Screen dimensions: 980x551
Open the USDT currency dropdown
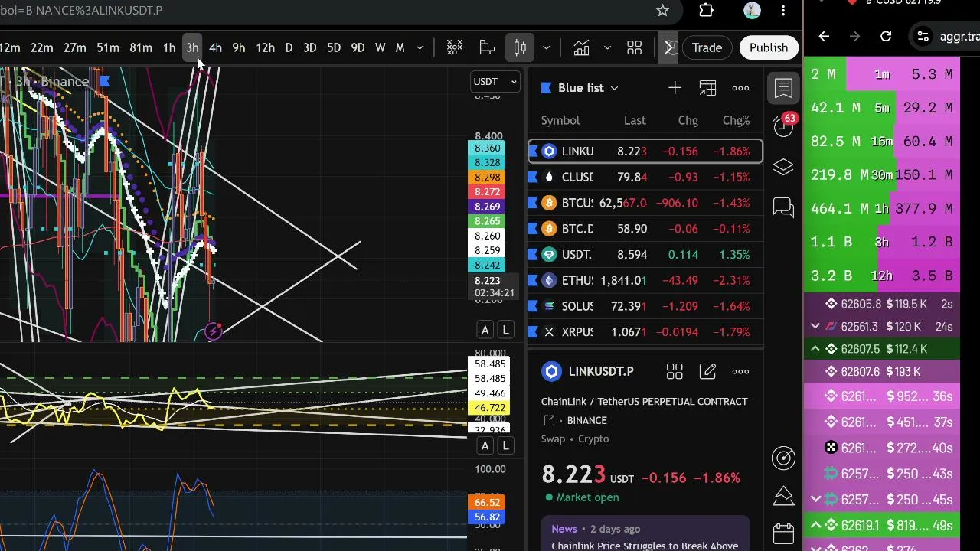click(x=496, y=82)
